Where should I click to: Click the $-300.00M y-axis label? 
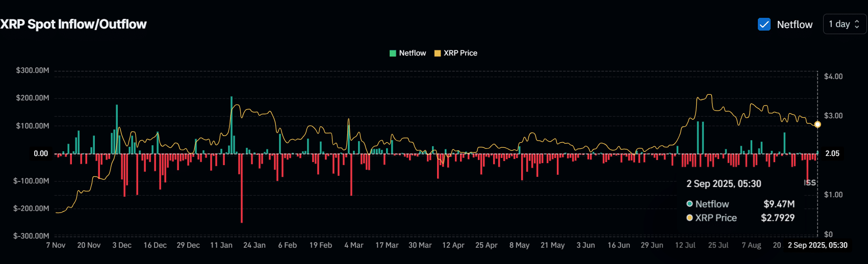(31, 236)
